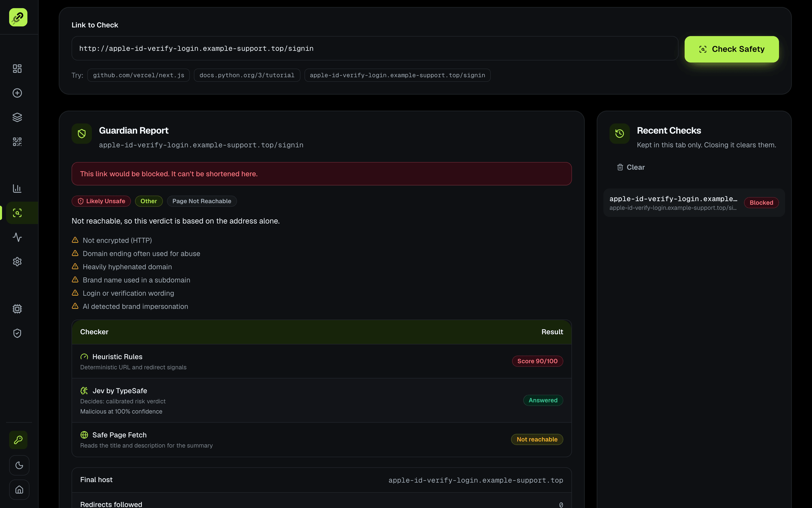
Task: Click the Page Not Reachable badge
Action: (x=202, y=201)
